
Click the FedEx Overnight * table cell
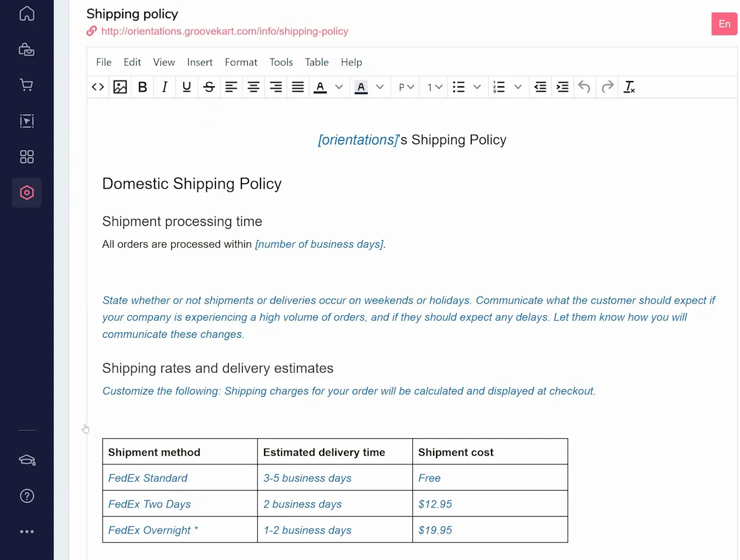pyautogui.click(x=180, y=530)
